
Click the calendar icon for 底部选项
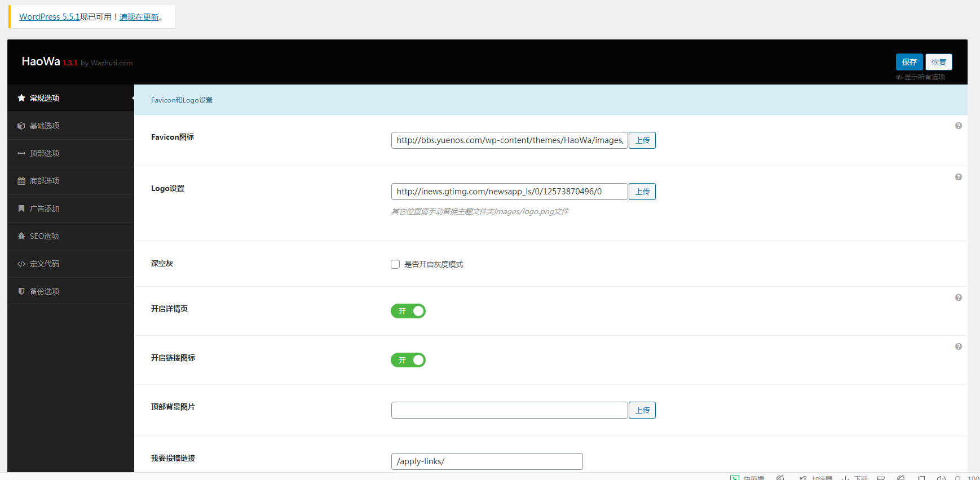pyautogui.click(x=21, y=181)
